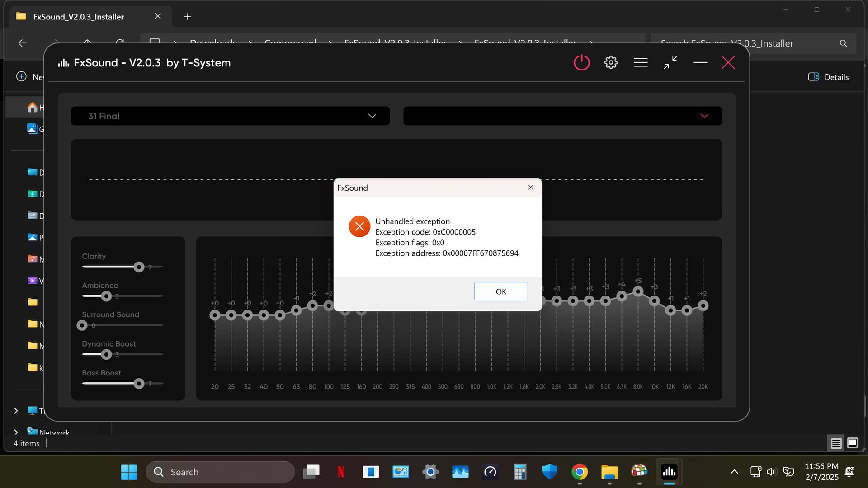Click FxSound icon on the taskbar
The image size is (868, 488).
click(669, 472)
